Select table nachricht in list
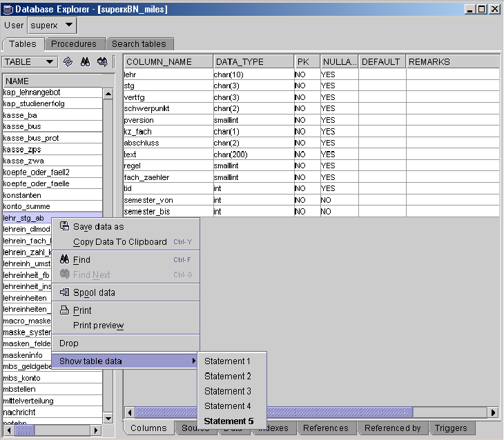 tap(52, 412)
